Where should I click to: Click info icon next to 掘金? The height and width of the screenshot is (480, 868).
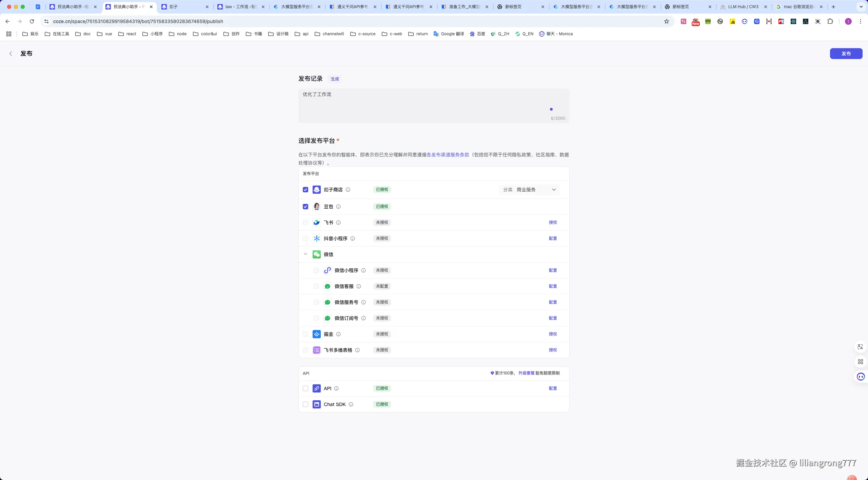point(338,334)
